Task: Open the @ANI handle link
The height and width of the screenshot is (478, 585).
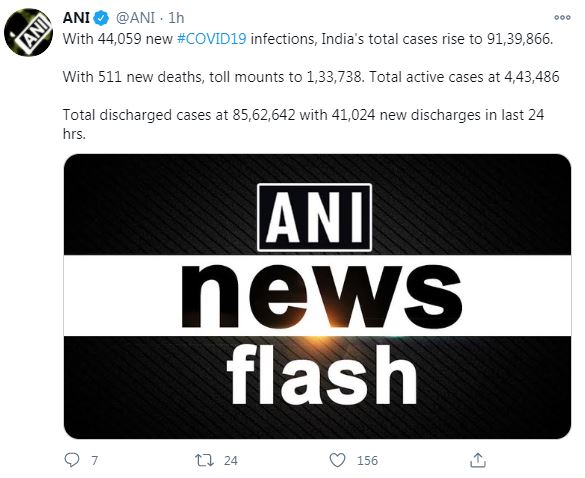Action: [x=135, y=18]
